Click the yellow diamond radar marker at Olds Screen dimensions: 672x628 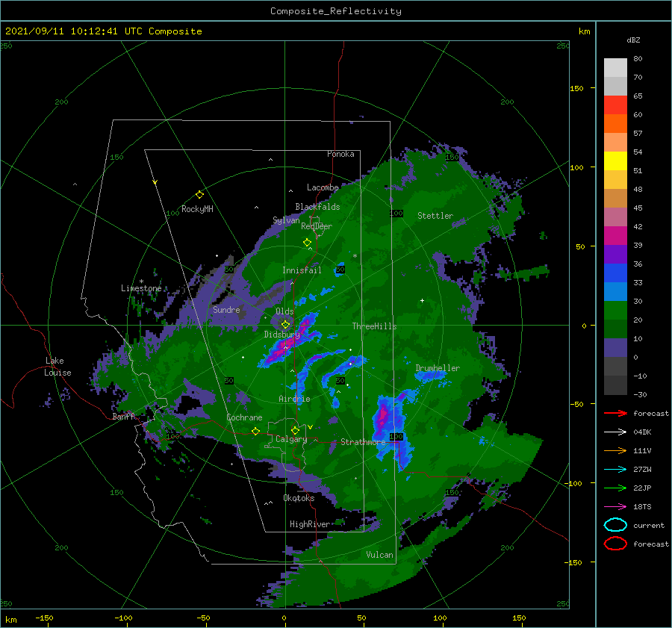point(285,325)
